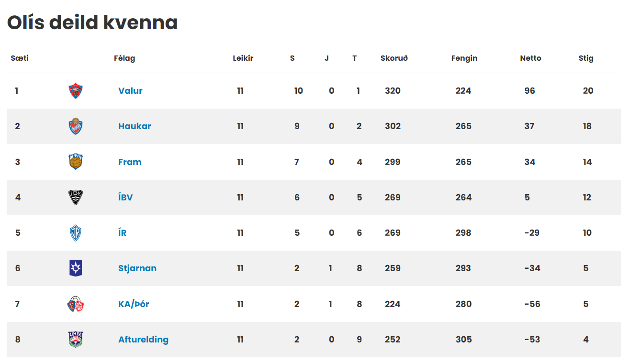The image size is (630, 364).
Task: Visit the KA/Þór team link
Action: 134,304
